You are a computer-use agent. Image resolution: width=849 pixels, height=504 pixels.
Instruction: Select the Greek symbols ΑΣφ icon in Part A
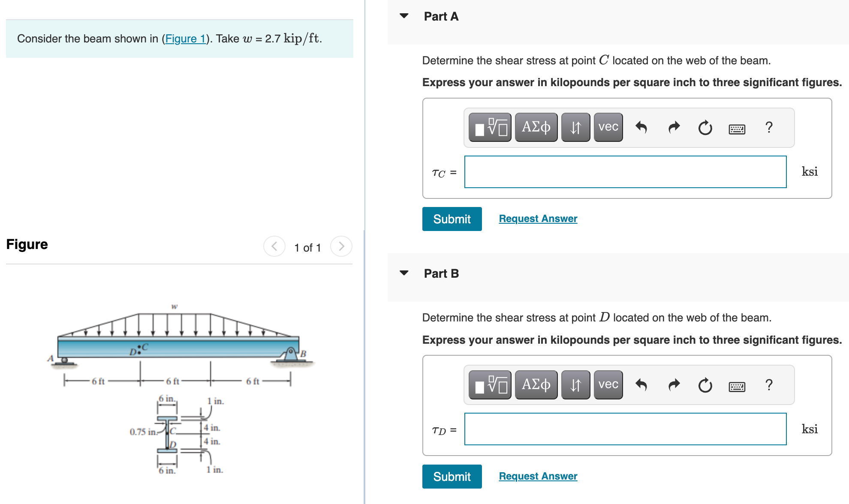pyautogui.click(x=536, y=127)
